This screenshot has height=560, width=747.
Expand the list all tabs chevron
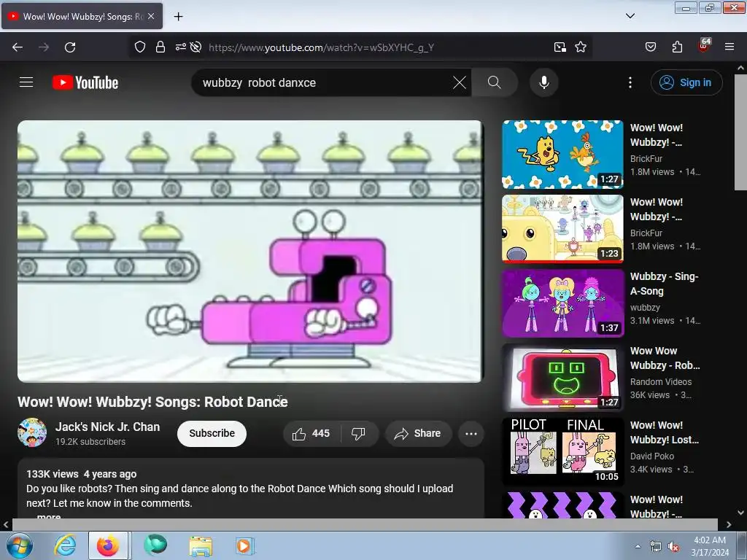(x=630, y=16)
